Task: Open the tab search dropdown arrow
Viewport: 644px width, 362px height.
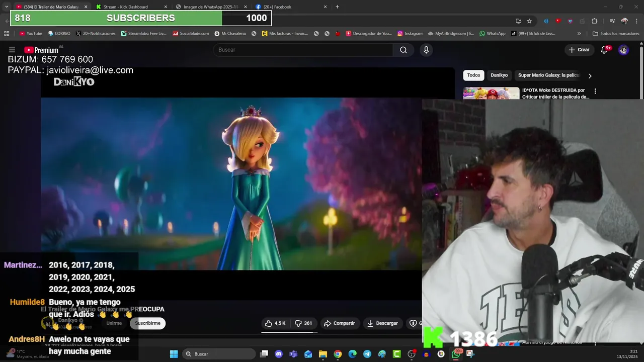Action: pyautogui.click(x=6, y=7)
